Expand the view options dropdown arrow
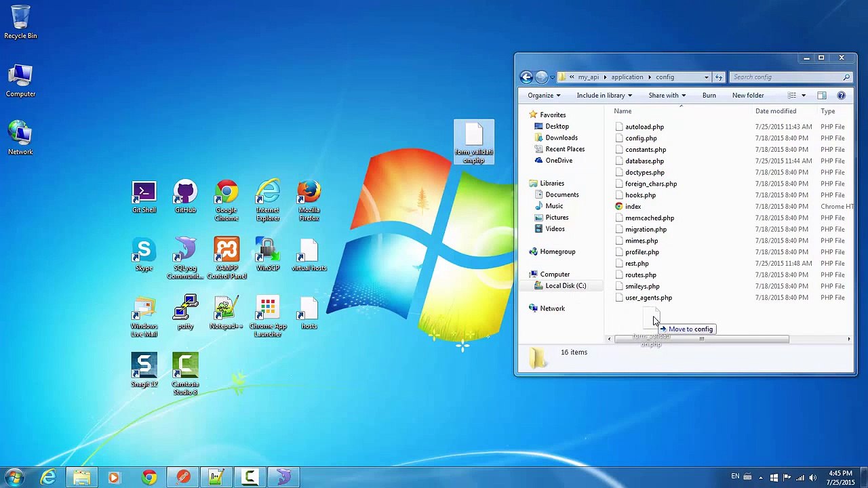The image size is (868, 488). (804, 96)
